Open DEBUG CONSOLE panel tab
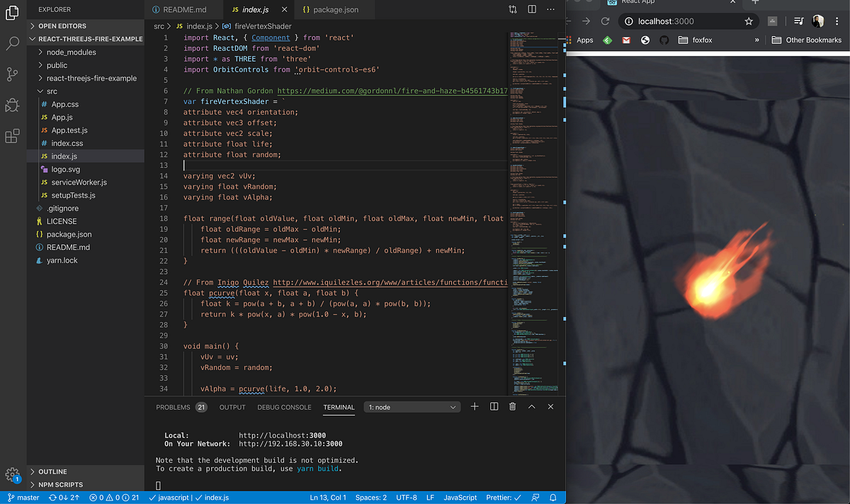Screen dimensions: 850x504 coord(284,407)
